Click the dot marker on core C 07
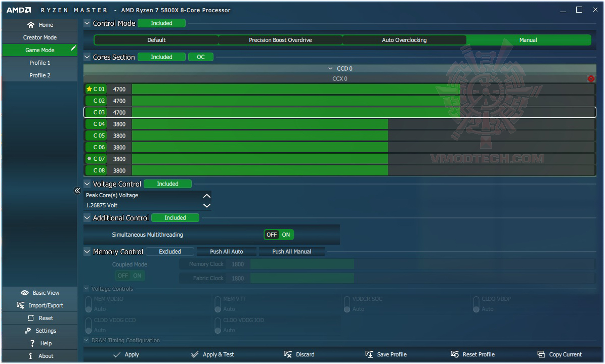This screenshot has height=364, width=605. click(89, 158)
